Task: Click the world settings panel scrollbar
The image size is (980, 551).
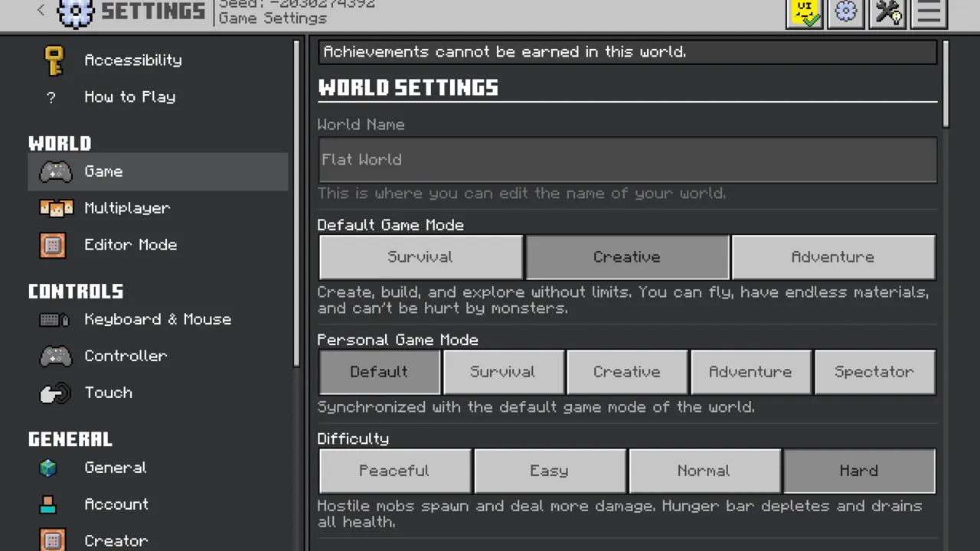Action: (x=946, y=84)
